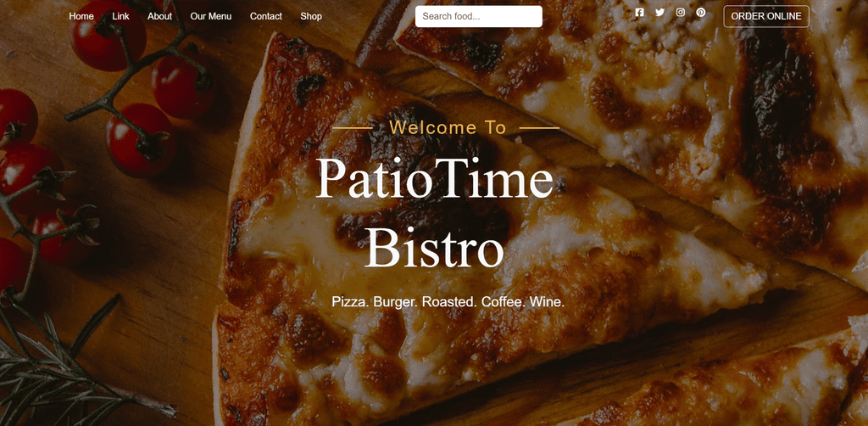Click gold line left of Welcome To

tap(352, 128)
